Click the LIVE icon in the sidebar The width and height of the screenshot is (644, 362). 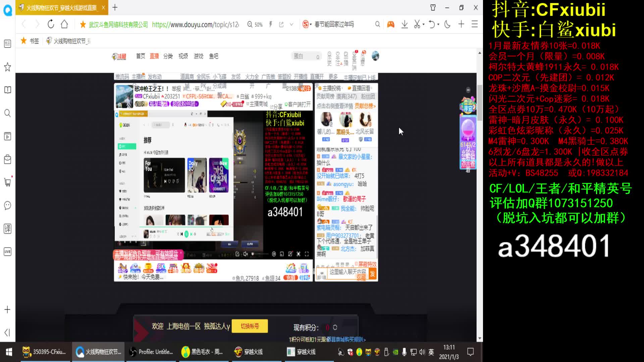(x=7, y=251)
